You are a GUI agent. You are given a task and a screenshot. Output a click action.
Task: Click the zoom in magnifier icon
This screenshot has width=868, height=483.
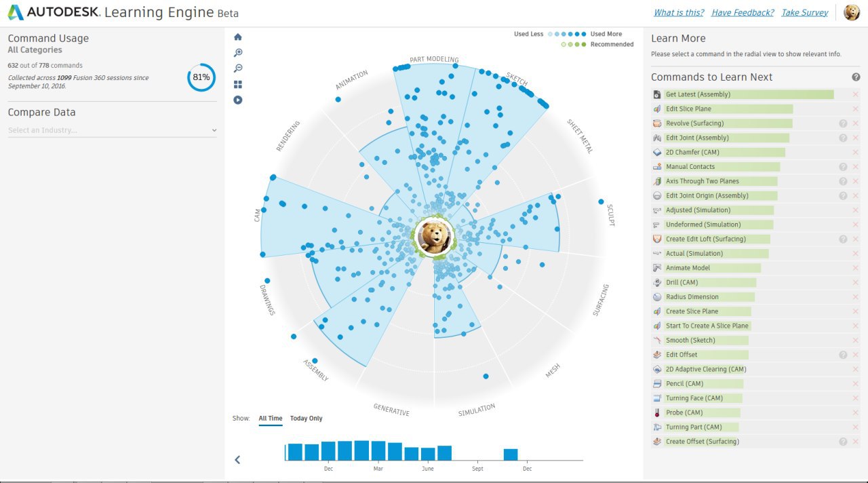coord(238,53)
